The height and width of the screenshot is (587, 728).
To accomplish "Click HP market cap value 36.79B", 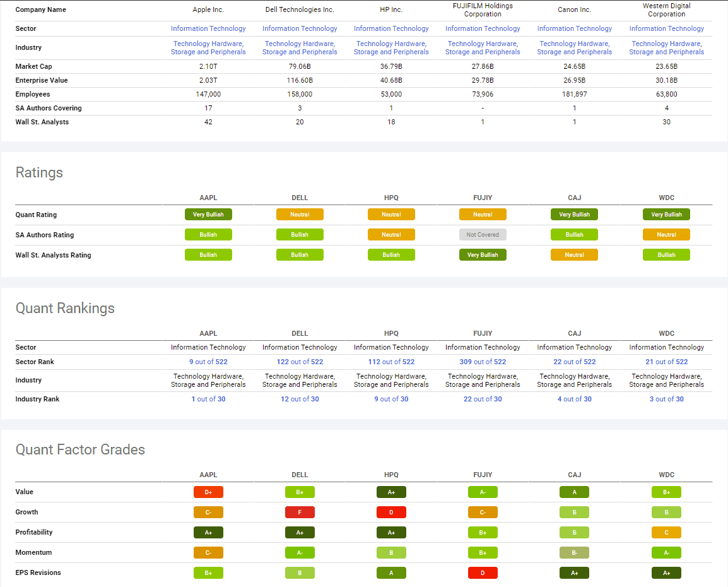I will point(391,66).
